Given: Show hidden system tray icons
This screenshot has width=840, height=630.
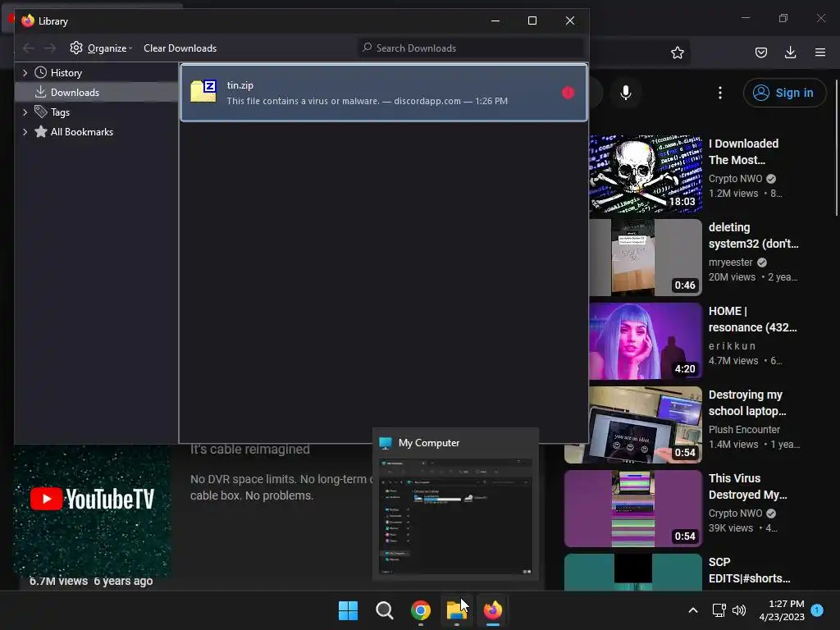Looking at the screenshot, I should (692, 610).
